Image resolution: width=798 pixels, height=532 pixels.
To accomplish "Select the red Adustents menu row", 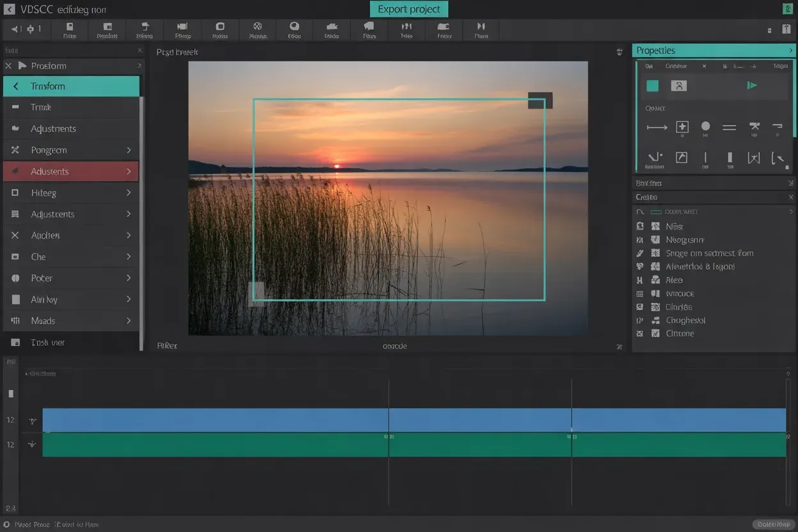I will click(71, 171).
